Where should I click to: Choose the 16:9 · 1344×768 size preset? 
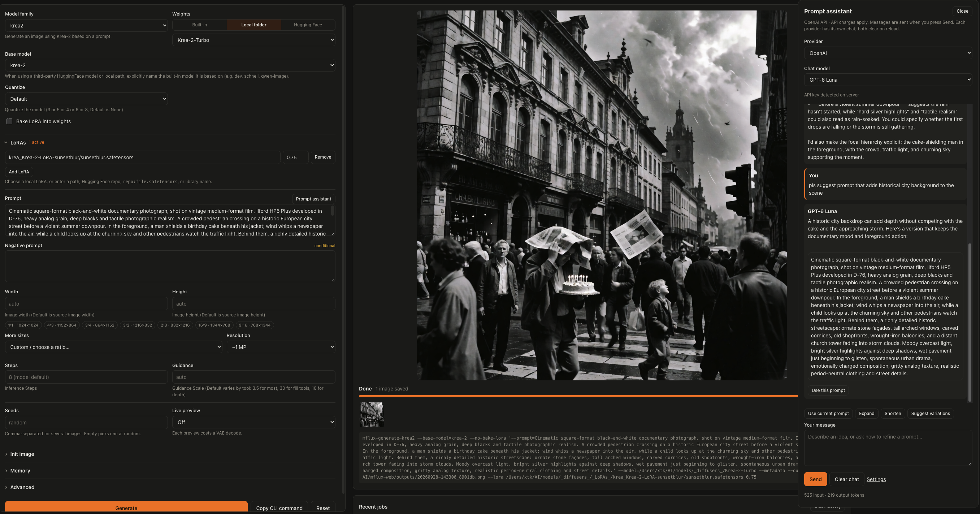coord(214,325)
